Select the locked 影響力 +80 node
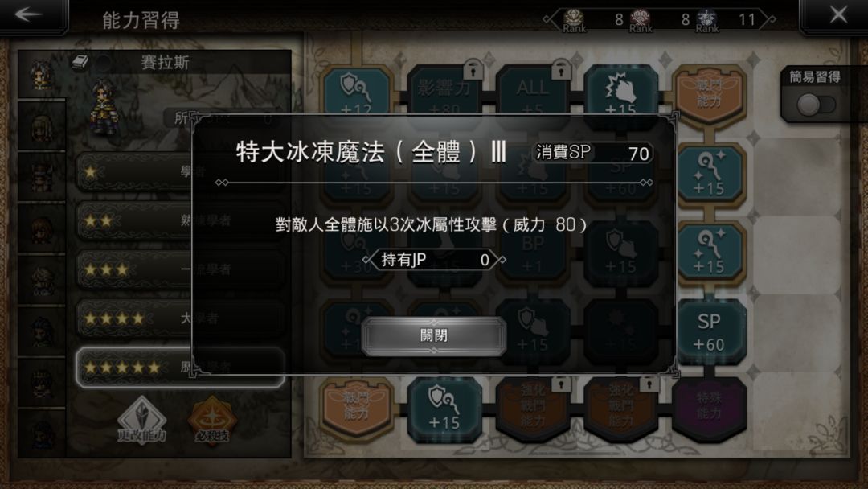The image size is (868, 489). [x=444, y=92]
